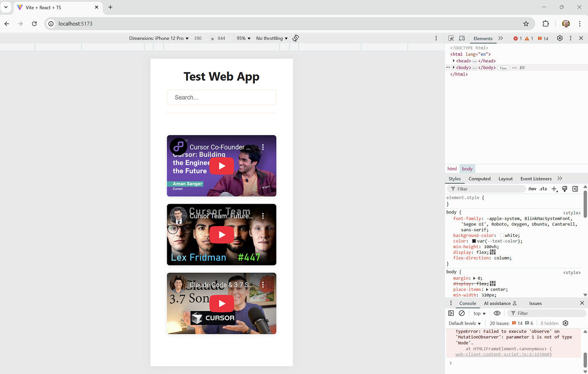Show the console sidebar icon

pyautogui.click(x=451, y=313)
